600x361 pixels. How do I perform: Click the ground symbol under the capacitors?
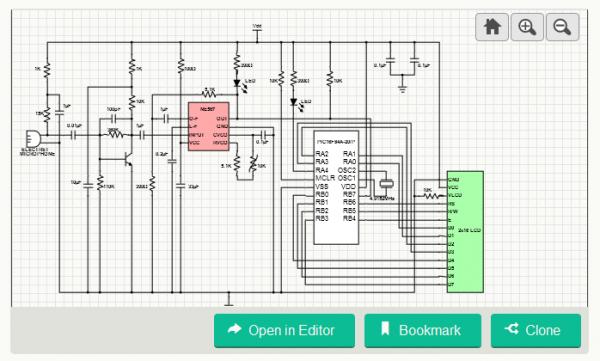(x=402, y=89)
